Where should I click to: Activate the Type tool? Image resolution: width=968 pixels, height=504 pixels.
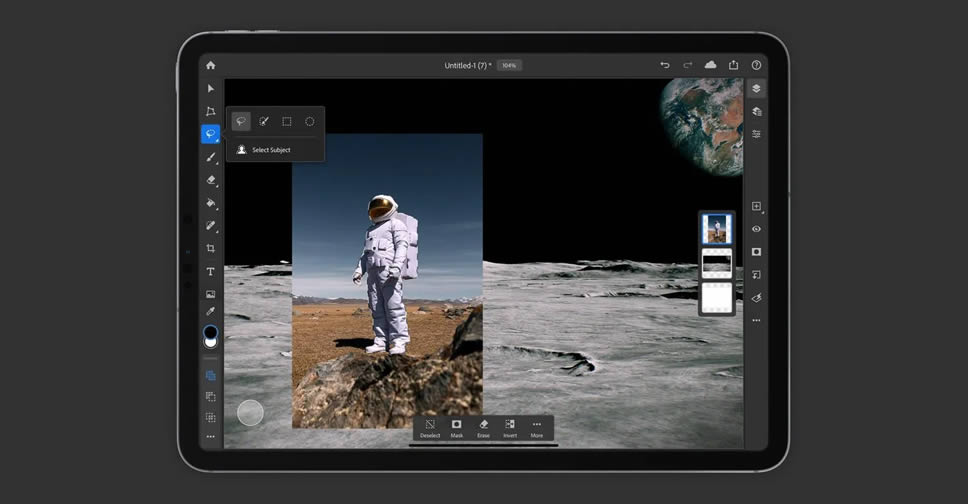click(211, 271)
